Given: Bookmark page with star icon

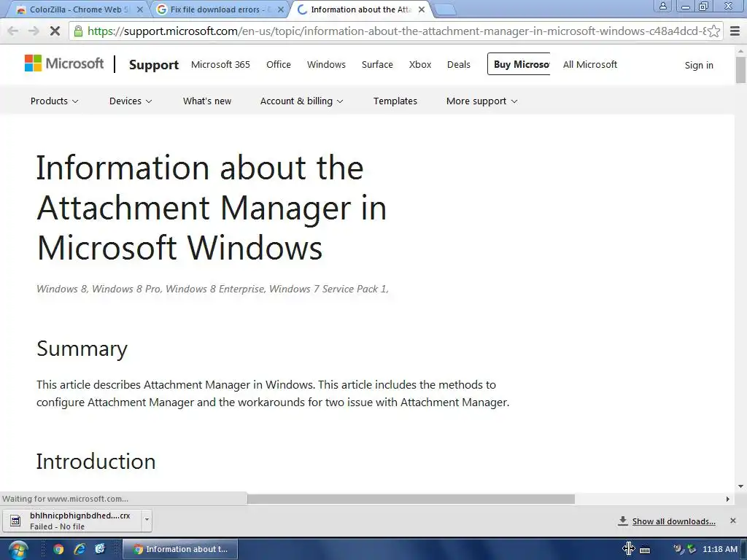Looking at the screenshot, I should [x=713, y=31].
